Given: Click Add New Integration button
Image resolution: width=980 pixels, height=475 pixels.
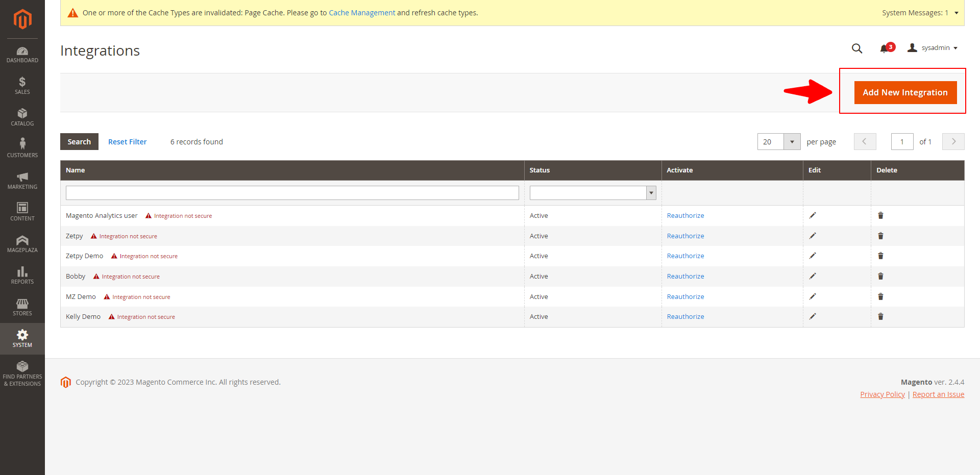Looking at the screenshot, I should (905, 92).
